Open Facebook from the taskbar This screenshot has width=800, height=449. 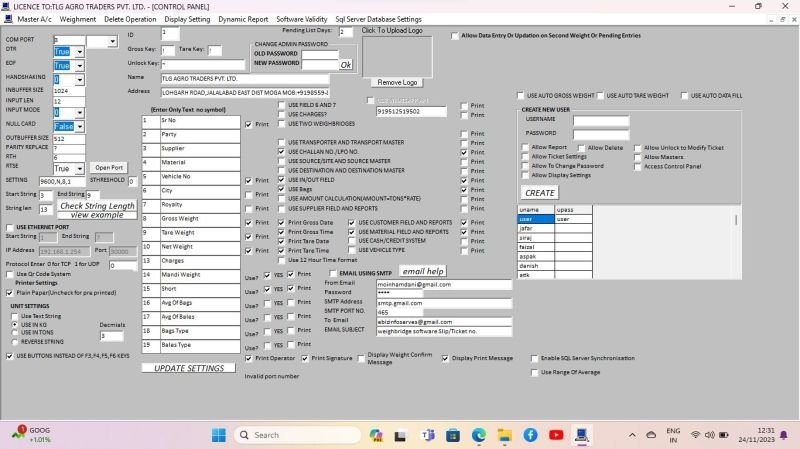click(x=530, y=435)
